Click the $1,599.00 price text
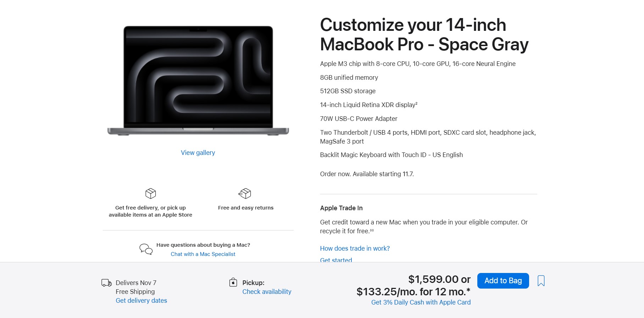Image resolution: width=644 pixels, height=318 pixels. point(434,279)
